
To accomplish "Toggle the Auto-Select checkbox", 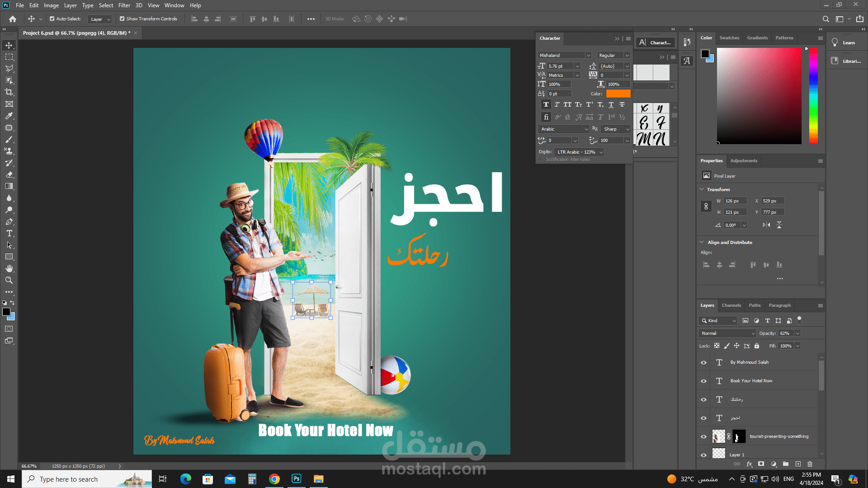I will 52,19.
